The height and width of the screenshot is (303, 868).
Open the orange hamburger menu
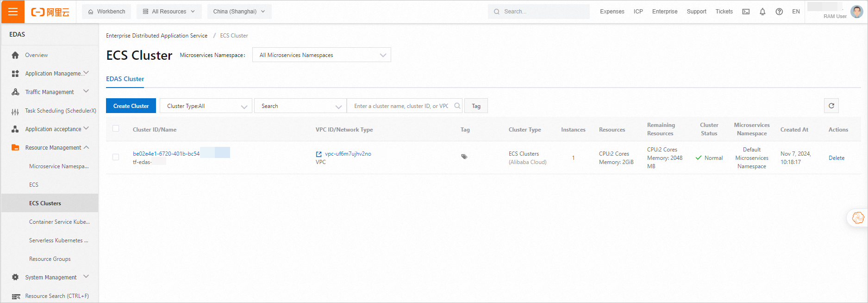pyautogui.click(x=12, y=12)
